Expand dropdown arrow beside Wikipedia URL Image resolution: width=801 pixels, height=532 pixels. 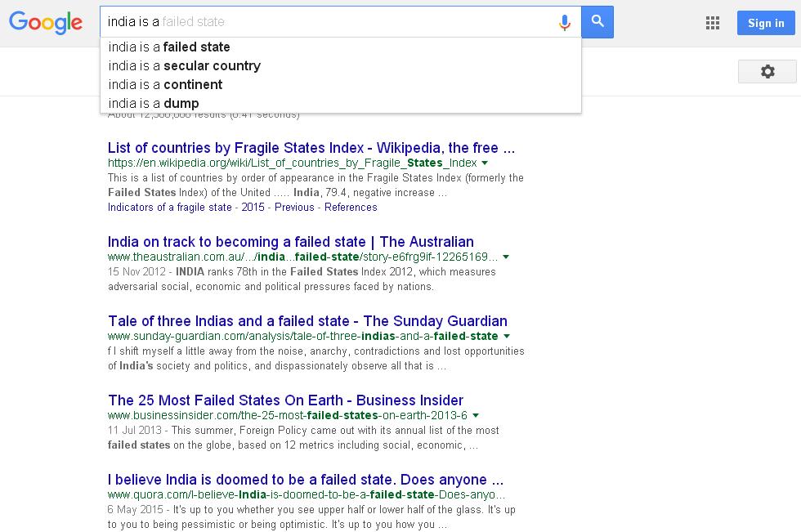pyautogui.click(x=485, y=163)
